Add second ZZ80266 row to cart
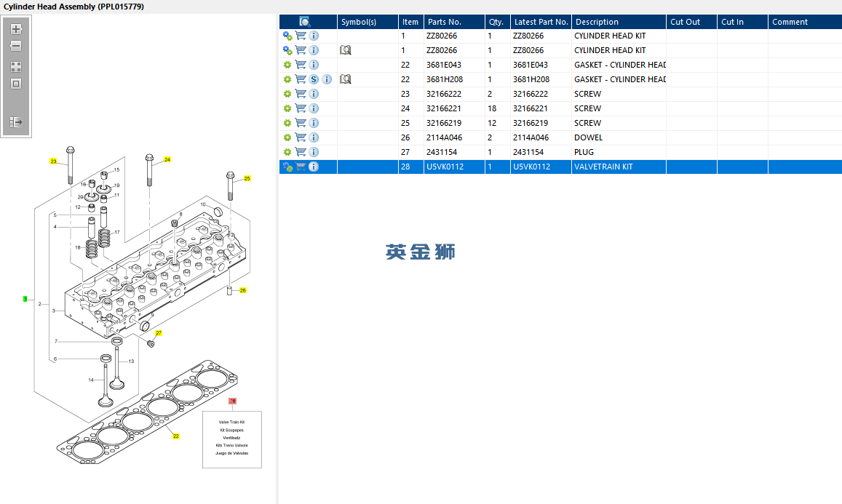This screenshot has height=504, width=842. pos(301,50)
